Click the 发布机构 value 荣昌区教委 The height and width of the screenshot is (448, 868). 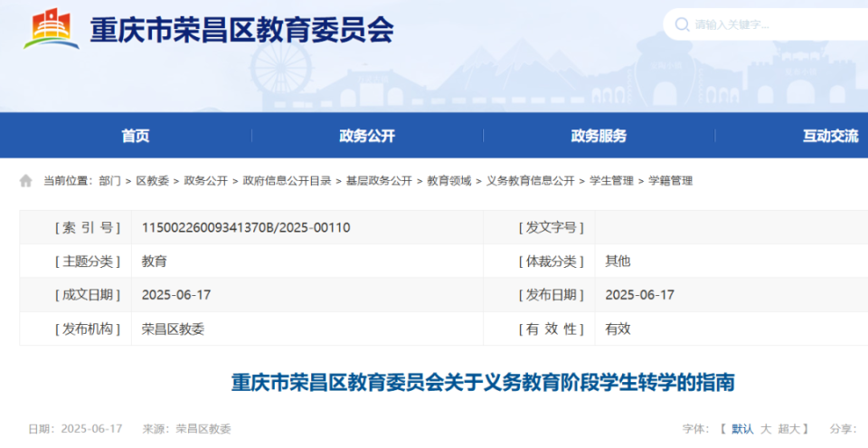pos(173,329)
